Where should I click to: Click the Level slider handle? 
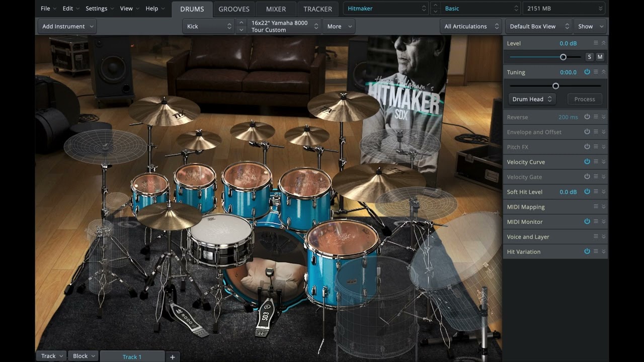[563, 57]
